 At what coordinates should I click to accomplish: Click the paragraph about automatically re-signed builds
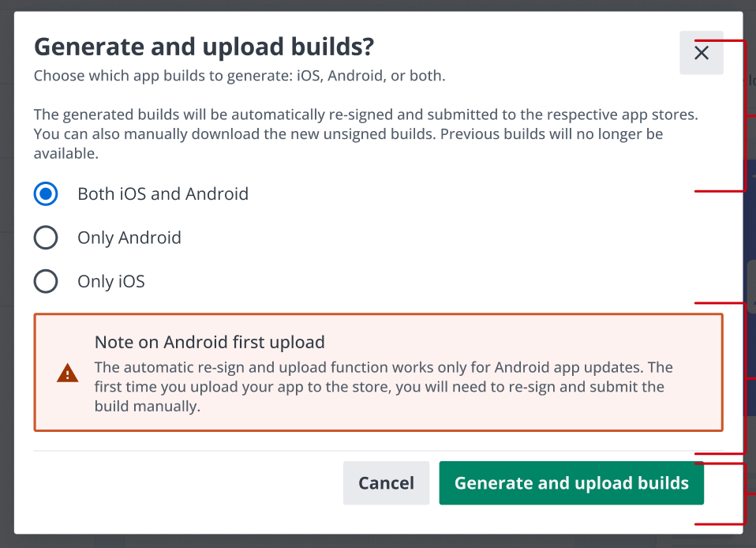(365, 134)
